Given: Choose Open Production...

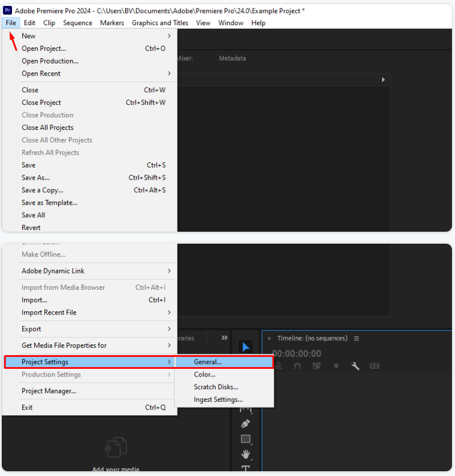Looking at the screenshot, I should coord(90,60).
